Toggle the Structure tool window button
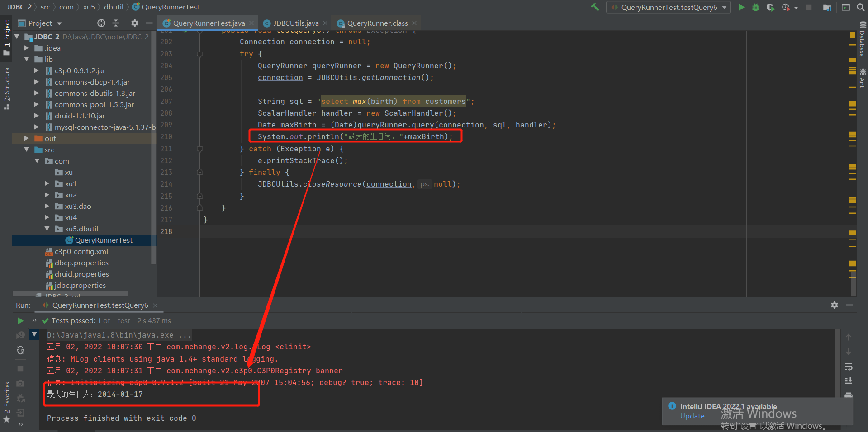Viewport: 868px width, 432px height. [x=7, y=89]
